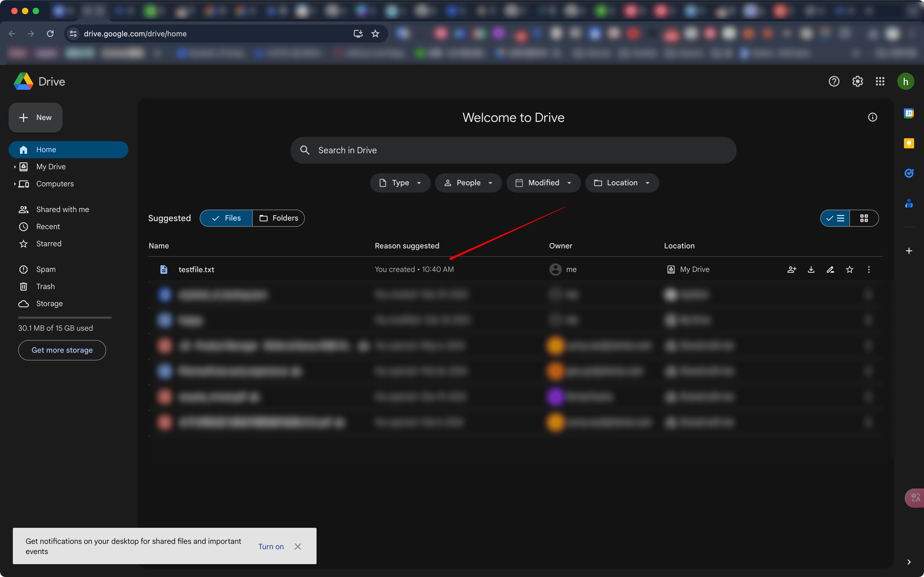Turn on desktop notifications
The image size is (924, 577).
[271, 547]
